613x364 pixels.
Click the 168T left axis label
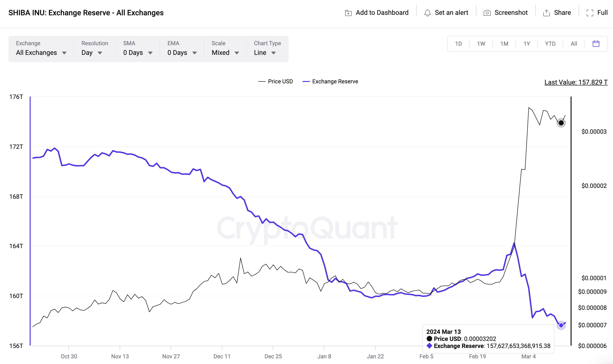(16, 196)
